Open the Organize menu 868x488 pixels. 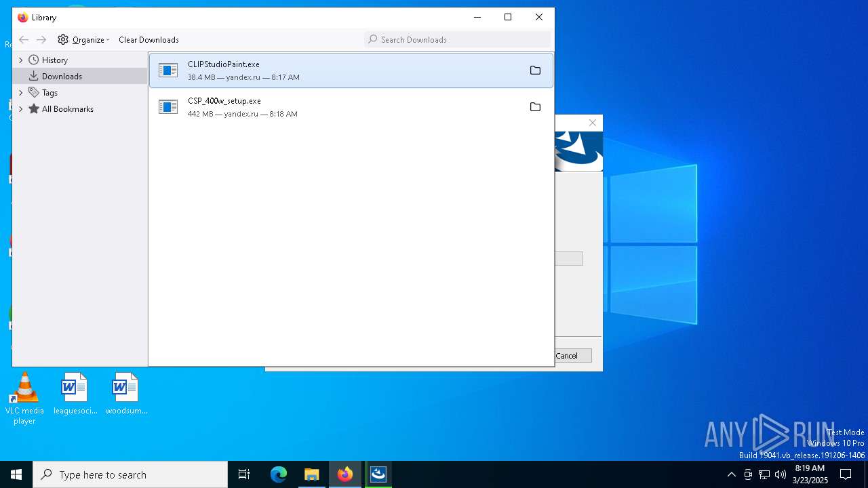click(83, 40)
